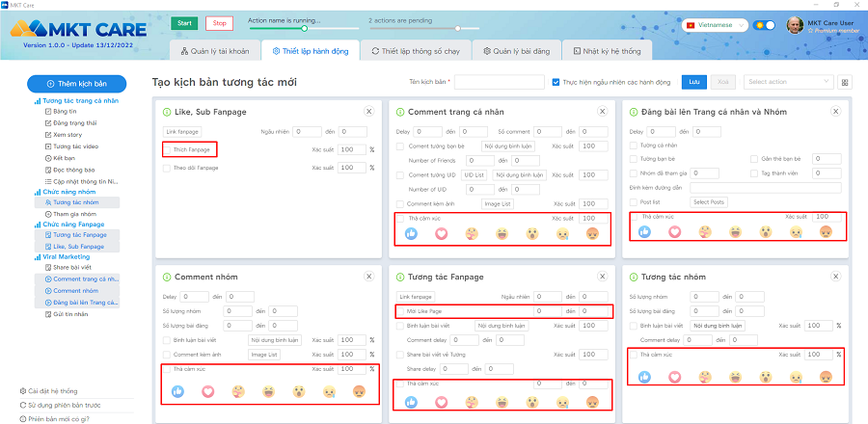Viewport: 868px width, 424px height.
Task: Expand the Select action dropdown
Action: coord(786,83)
